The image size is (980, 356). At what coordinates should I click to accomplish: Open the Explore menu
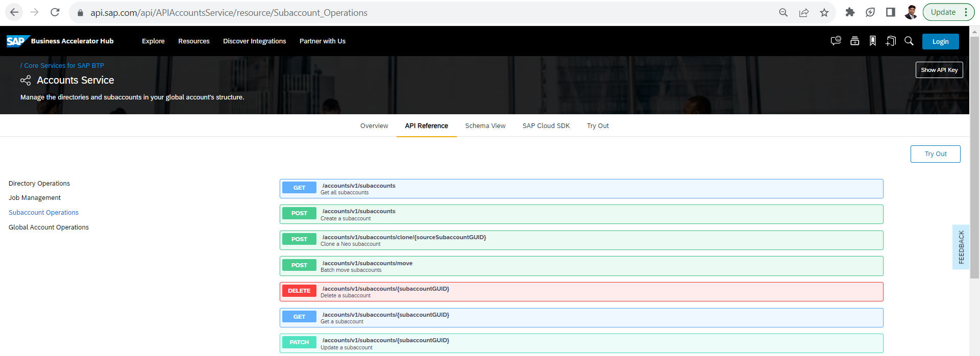pyautogui.click(x=153, y=41)
